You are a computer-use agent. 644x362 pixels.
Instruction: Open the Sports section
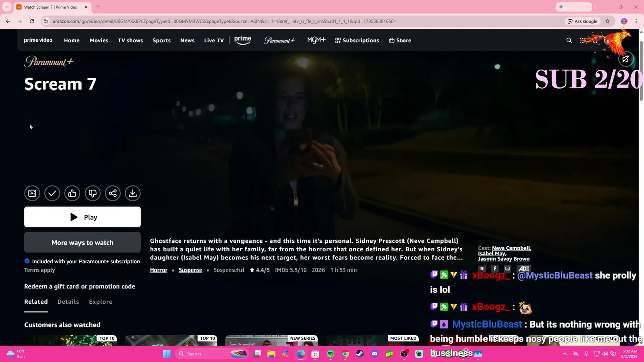(x=162, y=40)
